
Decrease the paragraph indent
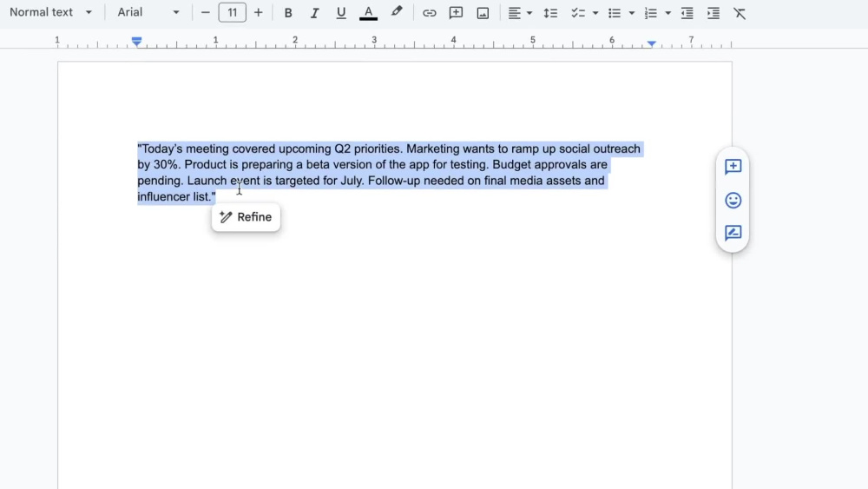[x=687, y=13]
